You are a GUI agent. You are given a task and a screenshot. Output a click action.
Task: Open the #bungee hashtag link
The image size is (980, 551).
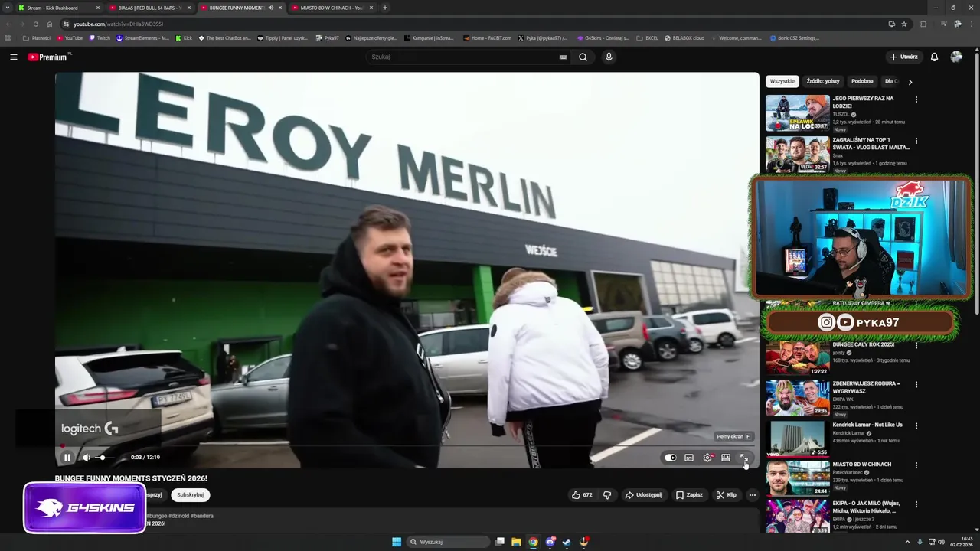pos(157,516)
